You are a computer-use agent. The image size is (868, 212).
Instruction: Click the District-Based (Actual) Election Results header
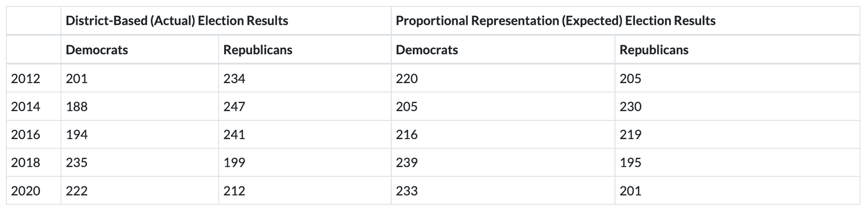(x=177, y=21)
